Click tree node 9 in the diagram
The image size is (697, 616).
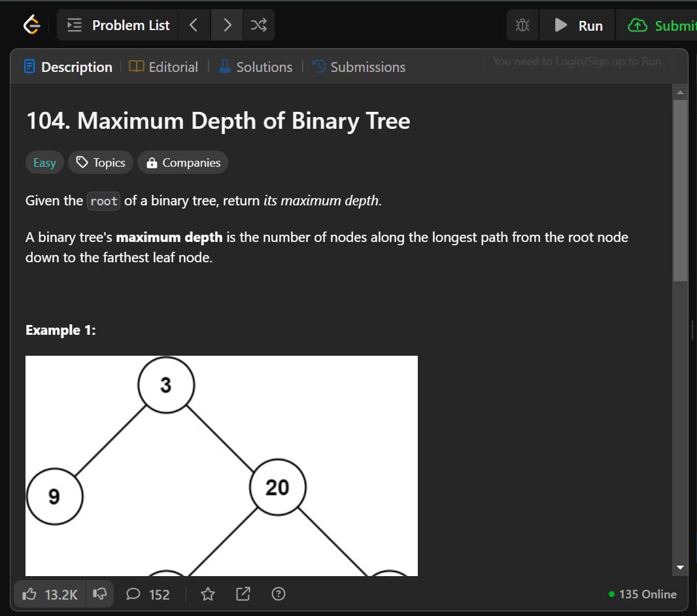pyautogui.click(x=55, y=496)
